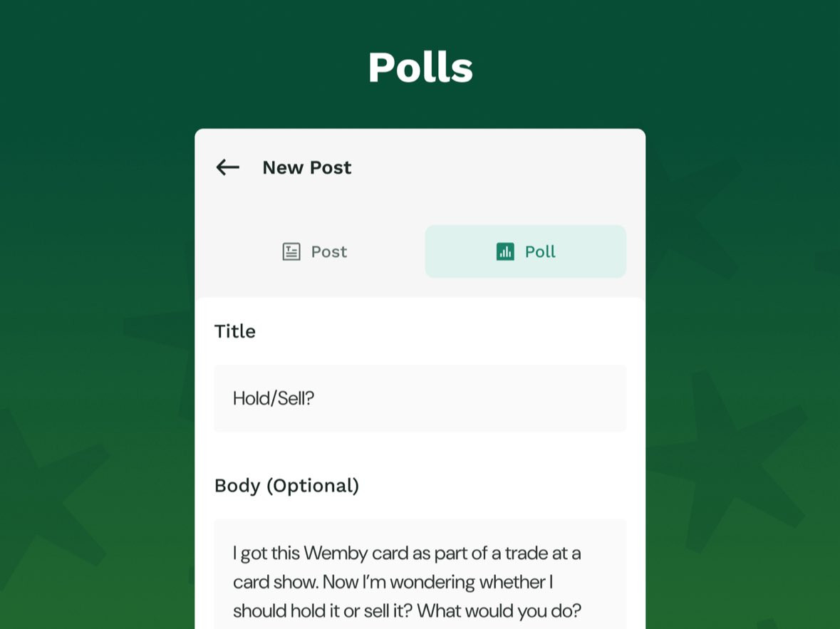Click the Polls heading at top
The height and width of the screenshot is (629, 840).
420,68
